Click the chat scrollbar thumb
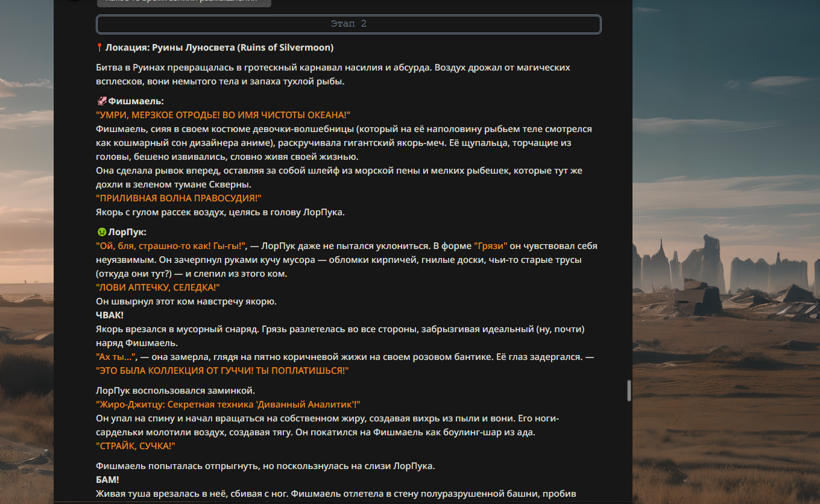Image resolution: width=820 pixels, height=504 pixels. (x=628, y=391)
